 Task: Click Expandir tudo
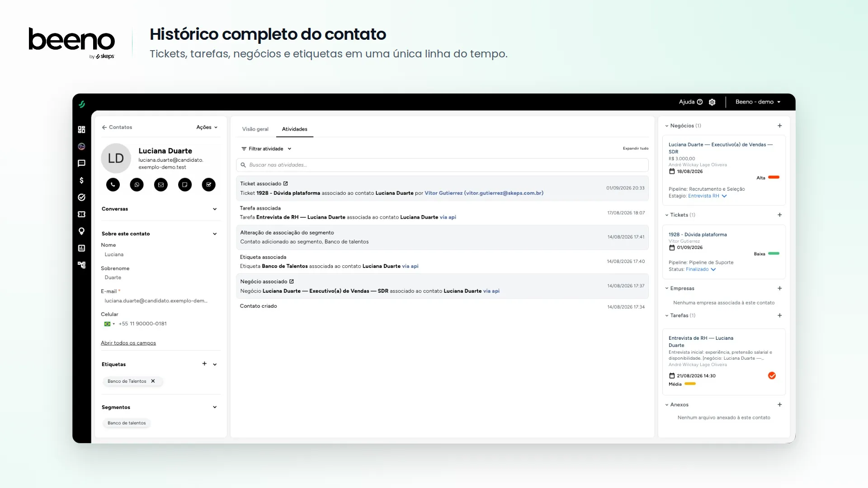pyautogui.click(x=636, y=148)
